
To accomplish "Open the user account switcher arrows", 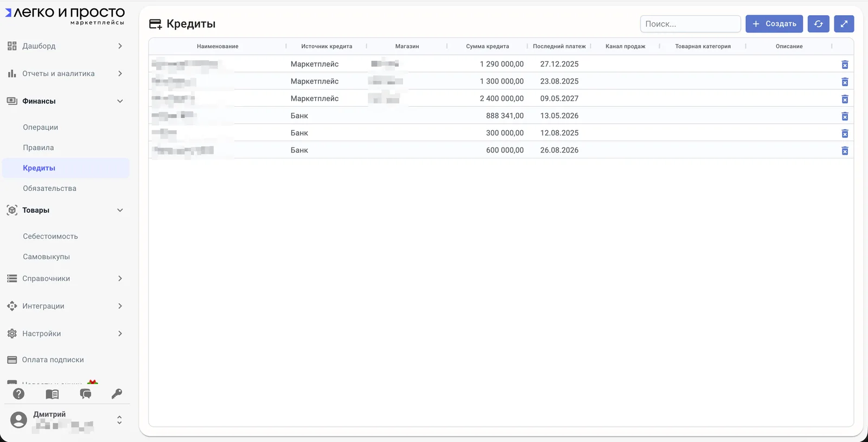I will coord(119,420).
